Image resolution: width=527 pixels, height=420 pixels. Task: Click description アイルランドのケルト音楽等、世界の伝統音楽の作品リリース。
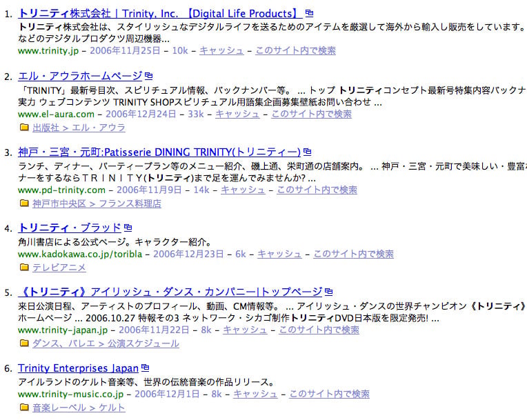point(146,382)
